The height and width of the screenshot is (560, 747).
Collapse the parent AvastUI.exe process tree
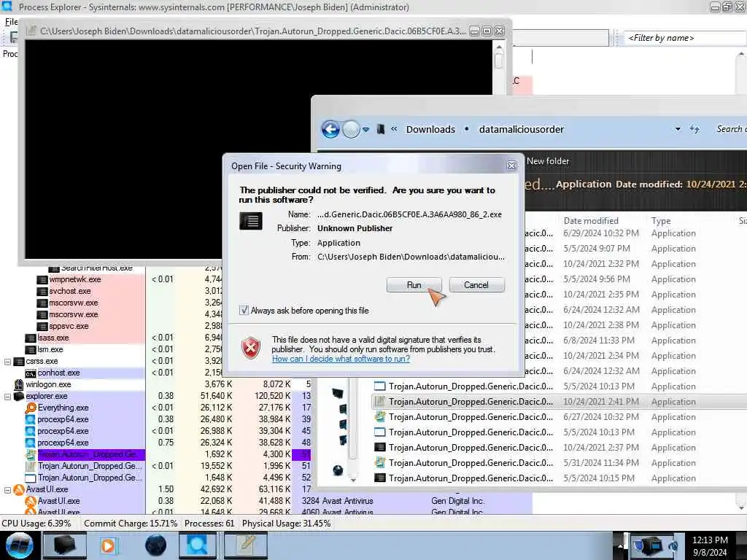7,489
